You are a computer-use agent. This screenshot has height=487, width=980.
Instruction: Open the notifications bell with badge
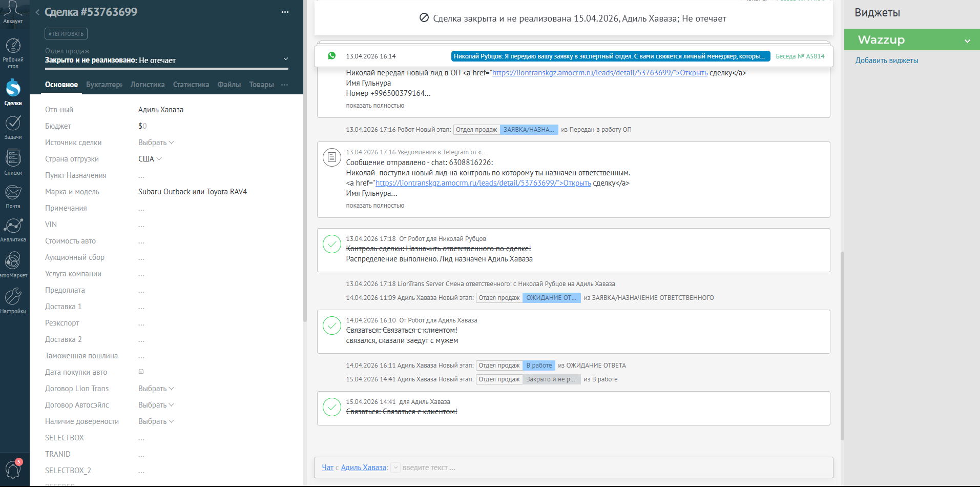13,469
